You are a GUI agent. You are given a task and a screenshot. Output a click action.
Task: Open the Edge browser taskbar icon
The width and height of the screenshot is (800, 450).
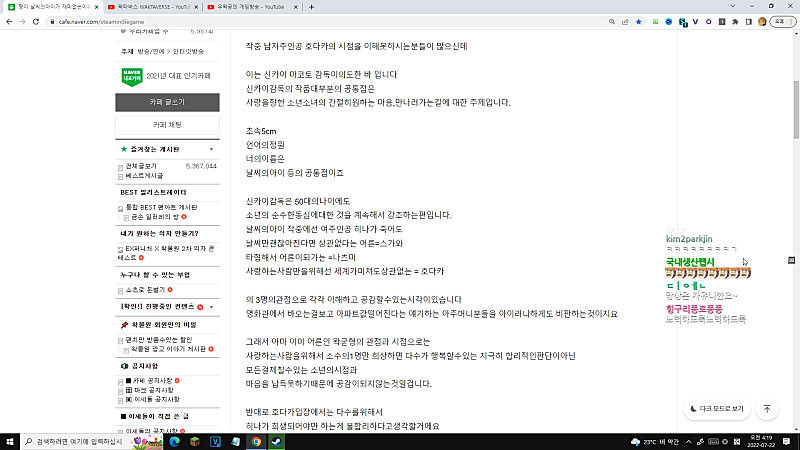(173, 441)
